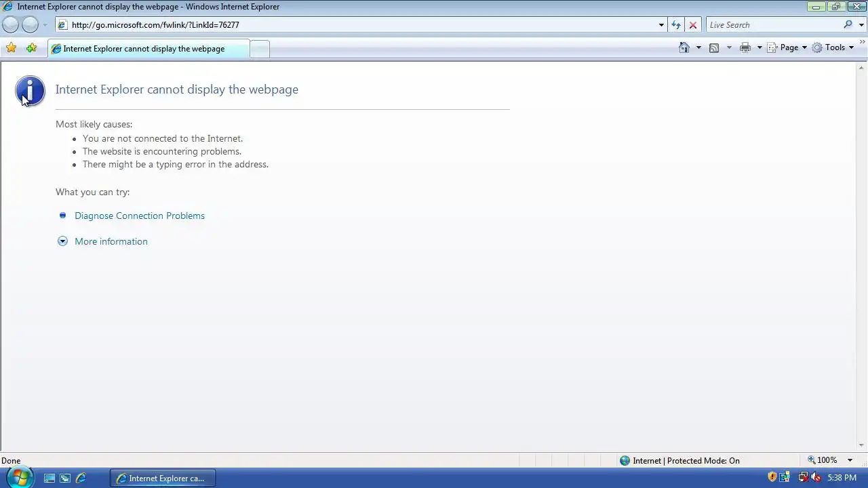The height and width of the screenshot is (488, 868).
Task: Click the browser Forward arrow button
Action: pyautogui.click(x=31, y=25)
